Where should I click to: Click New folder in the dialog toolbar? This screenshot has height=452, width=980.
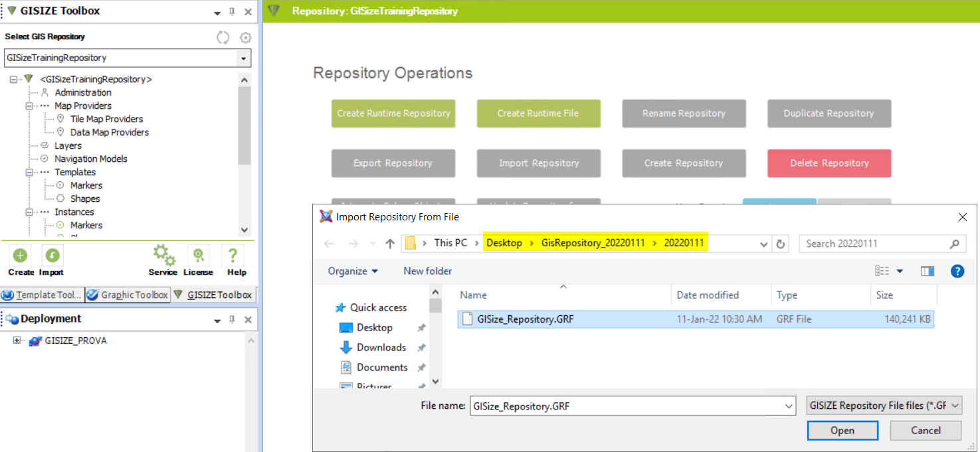(x=427, y=271)
